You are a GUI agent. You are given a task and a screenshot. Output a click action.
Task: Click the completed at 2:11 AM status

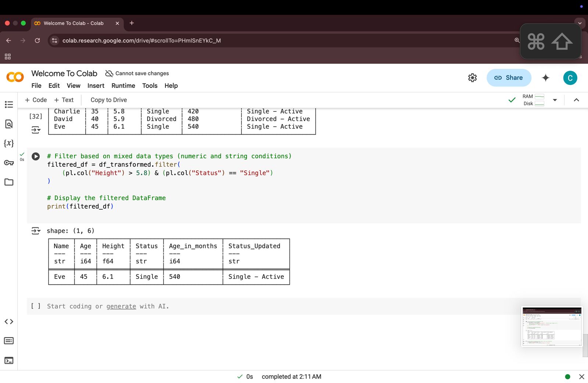pyautogui.click(x=291, y=376)
